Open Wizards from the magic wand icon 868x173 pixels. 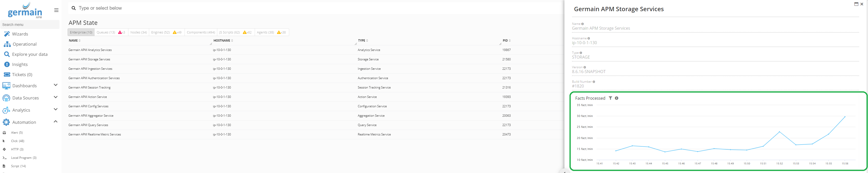[x=7, y=34]
